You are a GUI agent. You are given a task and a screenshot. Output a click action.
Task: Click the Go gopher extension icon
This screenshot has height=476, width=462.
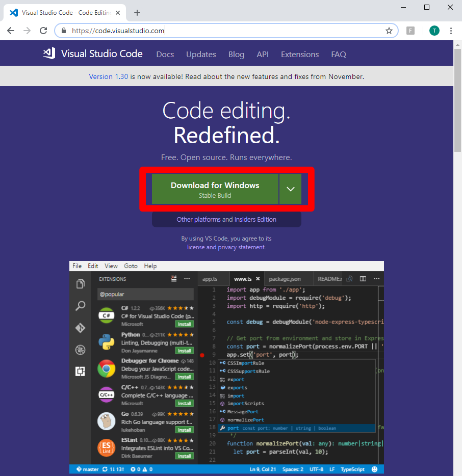click(x=106, y=421)
